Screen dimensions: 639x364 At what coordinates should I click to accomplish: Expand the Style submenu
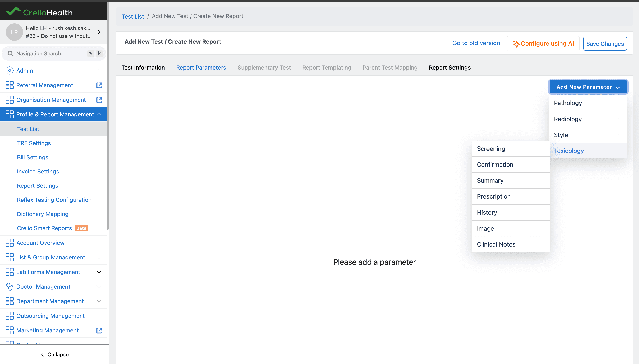pos(588,135)
